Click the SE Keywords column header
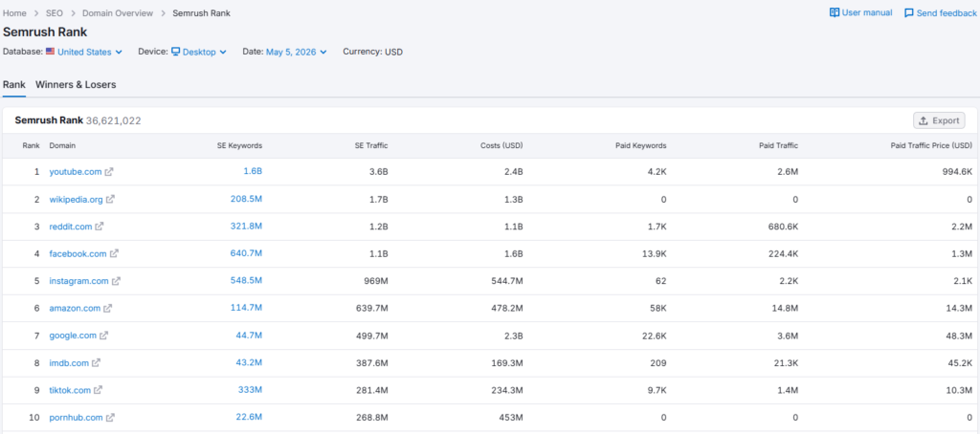This screenshot has height=434, width=980. click(240, 145)
